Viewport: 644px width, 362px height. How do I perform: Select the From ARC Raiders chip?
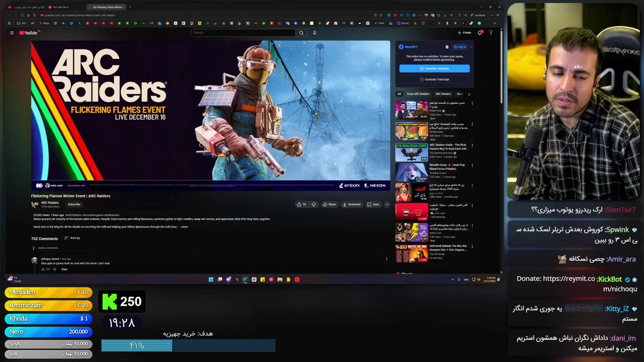418,94
